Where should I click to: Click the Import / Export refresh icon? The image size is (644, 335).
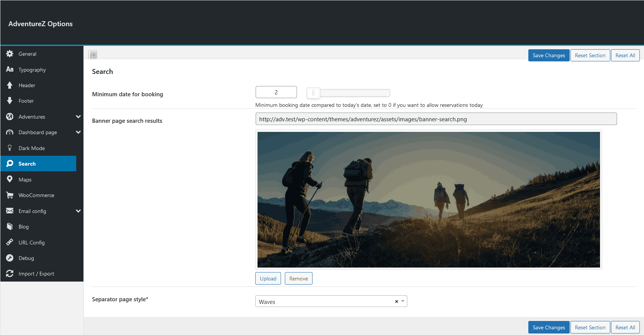(10, 274)
